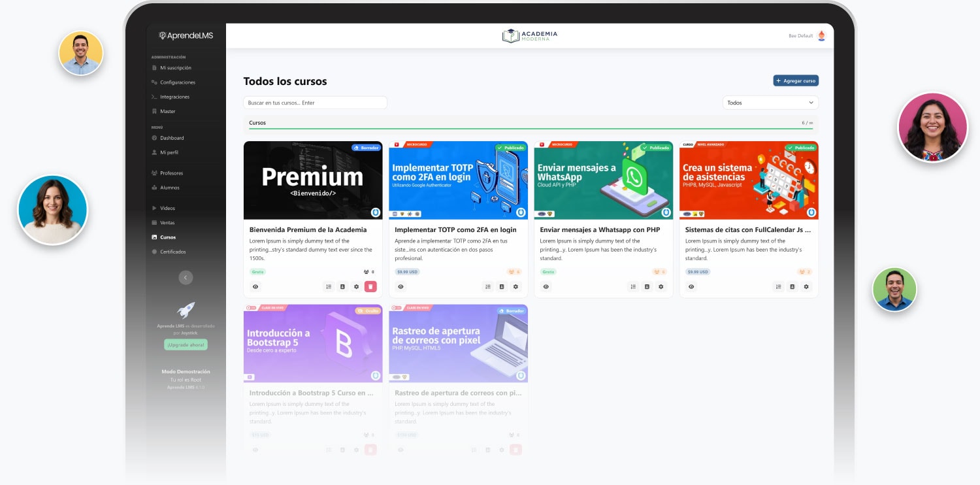Click eye icon on Implementar TOTP course
Screen dimensions: 980x485
[400, 286]
